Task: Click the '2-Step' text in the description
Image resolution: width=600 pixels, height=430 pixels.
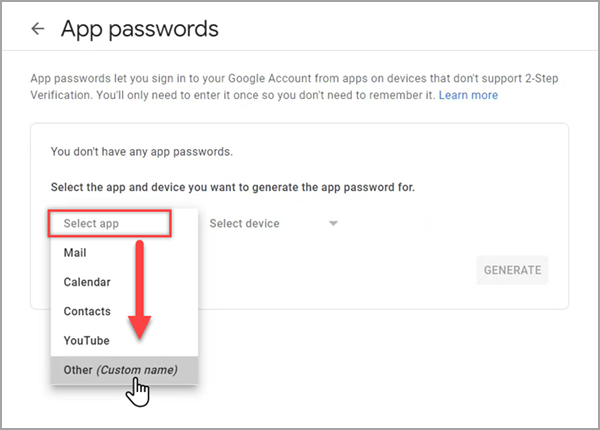Action: pos(541,78)
